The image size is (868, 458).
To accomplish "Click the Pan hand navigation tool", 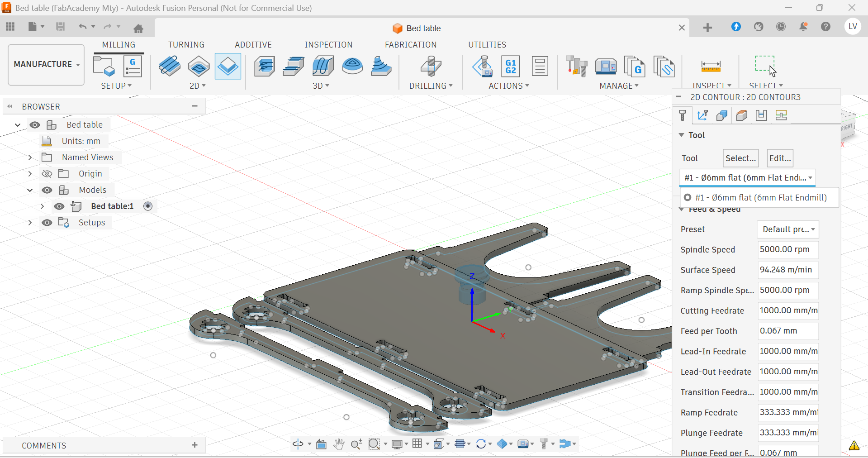I will tap(339, 444).
